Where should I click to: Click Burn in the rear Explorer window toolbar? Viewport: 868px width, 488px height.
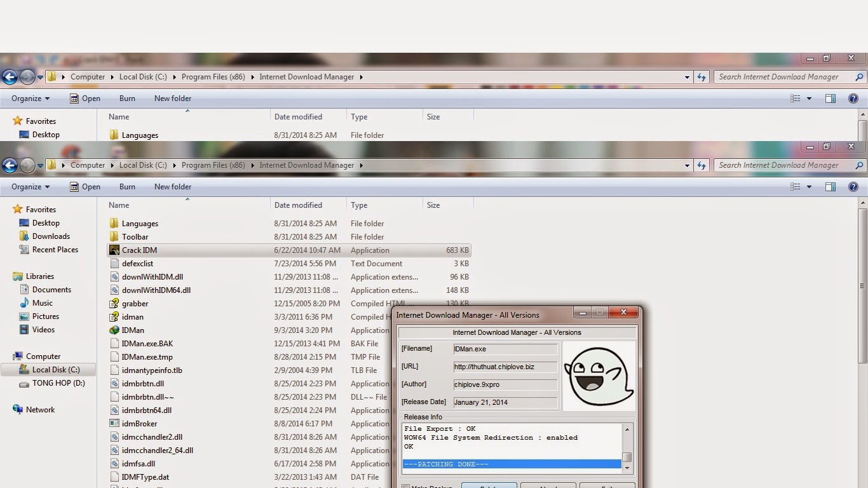click(x=127, y=98)
